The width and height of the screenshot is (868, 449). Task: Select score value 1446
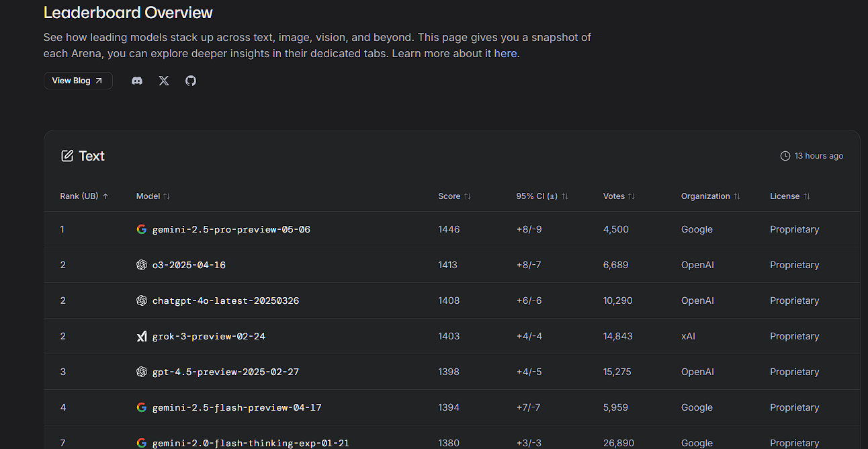pos(449,229)
